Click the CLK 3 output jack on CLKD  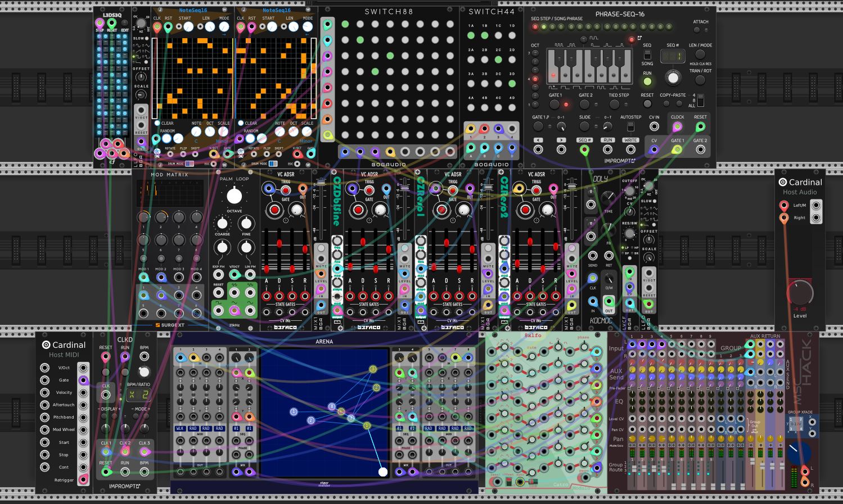point(144,452)
